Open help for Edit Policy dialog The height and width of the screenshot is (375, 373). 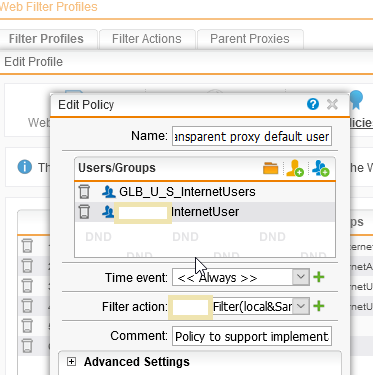click(x=313, y=104)
